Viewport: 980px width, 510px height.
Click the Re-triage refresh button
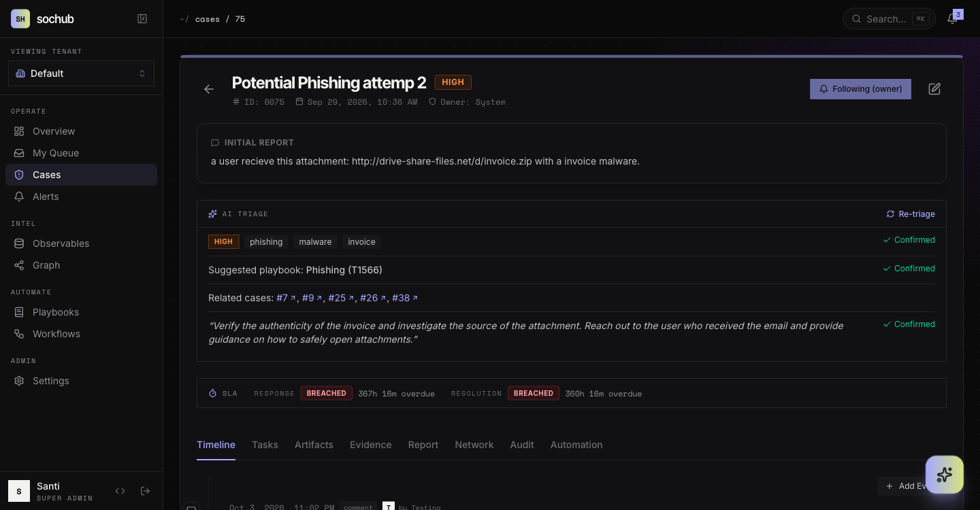point(910,214)
